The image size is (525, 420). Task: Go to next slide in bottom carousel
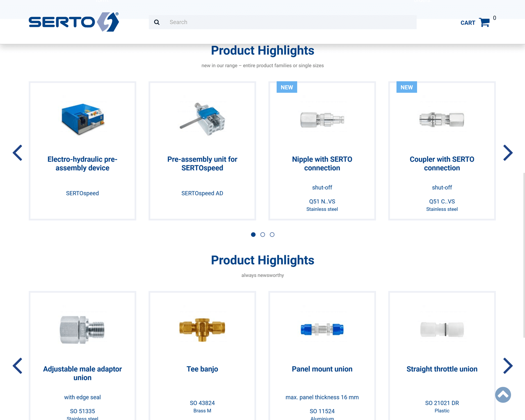tap(508, 366)
